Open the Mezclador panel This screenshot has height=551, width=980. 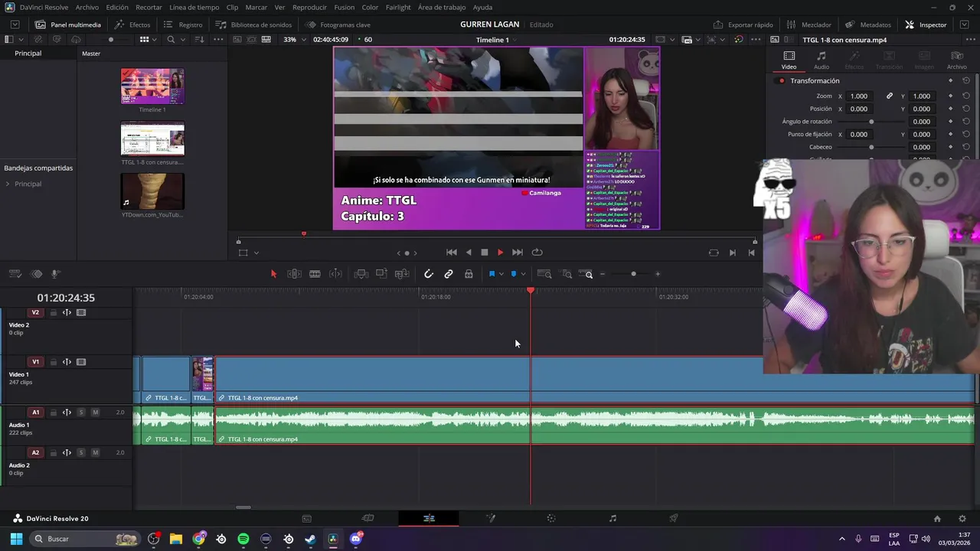point(808,24)
